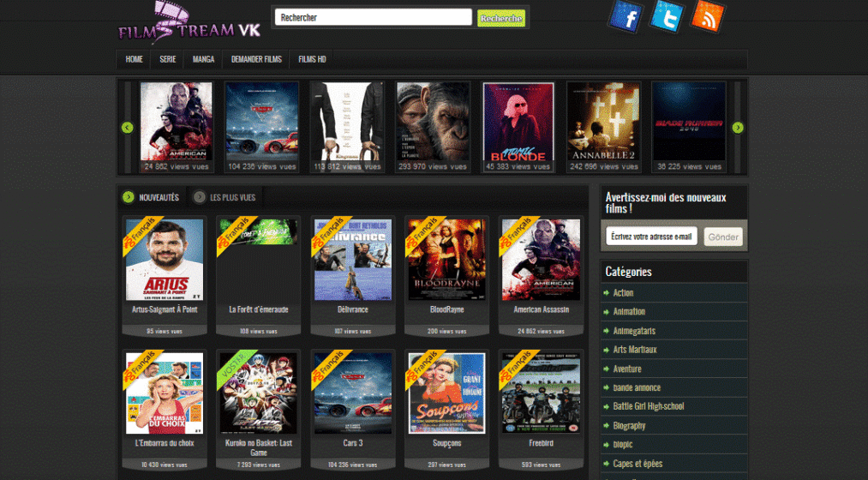Open Planet of the Apes carousel poster
Screen dimensions: 868x480
pos(433,121)
